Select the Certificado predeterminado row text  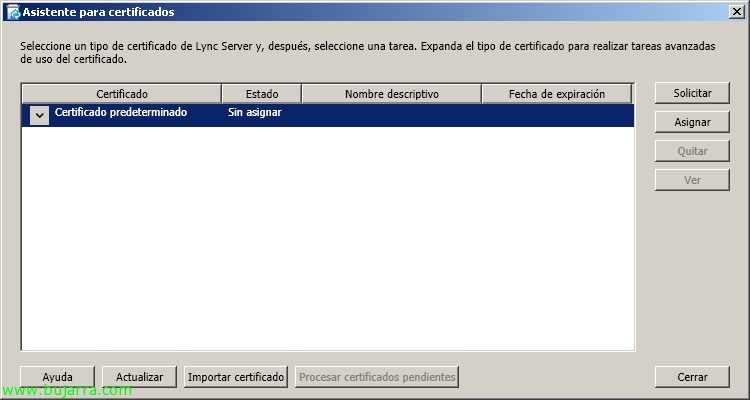coord(121,112)
